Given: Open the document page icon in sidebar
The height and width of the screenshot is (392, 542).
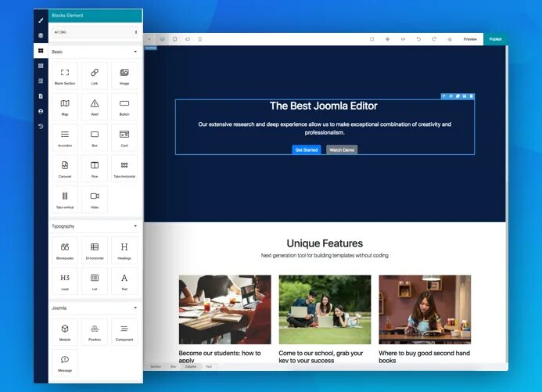Looking at the screenshot, I should (41, 96).
